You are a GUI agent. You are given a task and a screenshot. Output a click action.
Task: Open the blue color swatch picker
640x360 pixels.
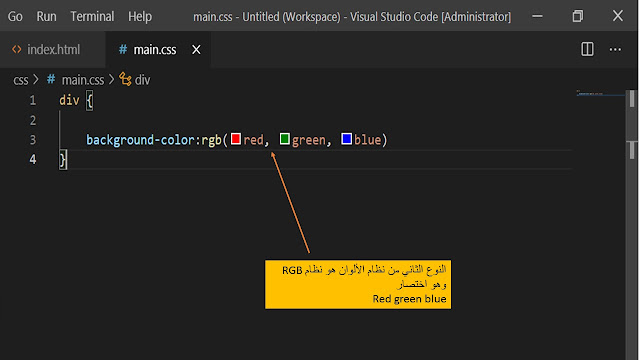point(346,139)
